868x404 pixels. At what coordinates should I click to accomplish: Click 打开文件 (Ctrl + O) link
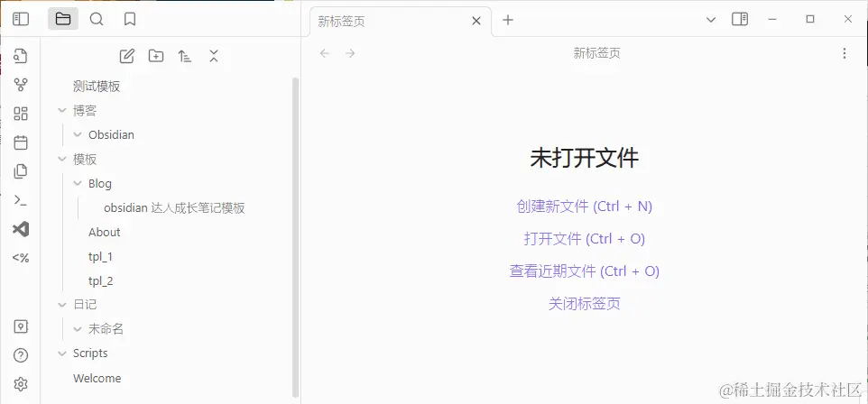click(x=584, y=239)
